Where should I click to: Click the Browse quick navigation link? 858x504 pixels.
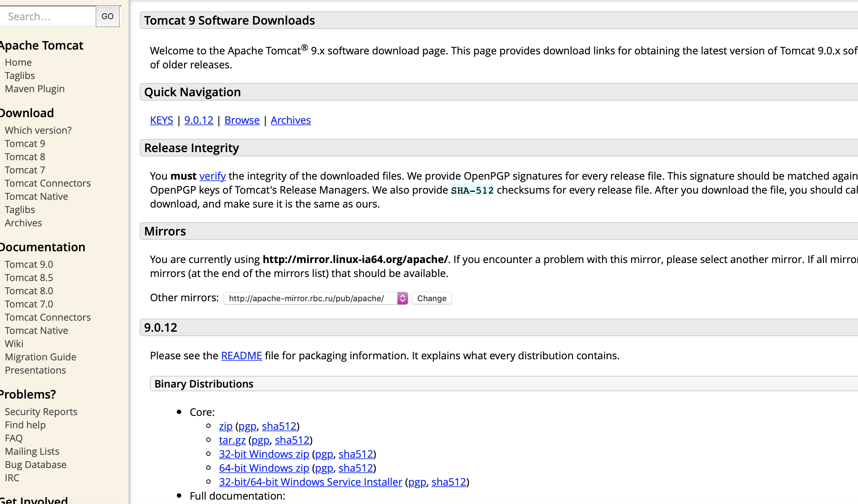[x=242, y=120]
